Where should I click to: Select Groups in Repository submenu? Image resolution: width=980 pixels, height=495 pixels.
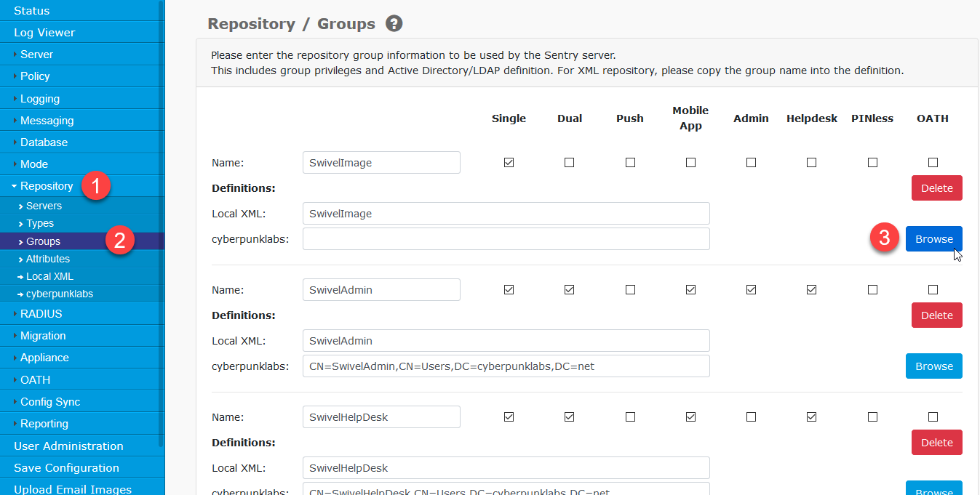click(x=43, y=241)
